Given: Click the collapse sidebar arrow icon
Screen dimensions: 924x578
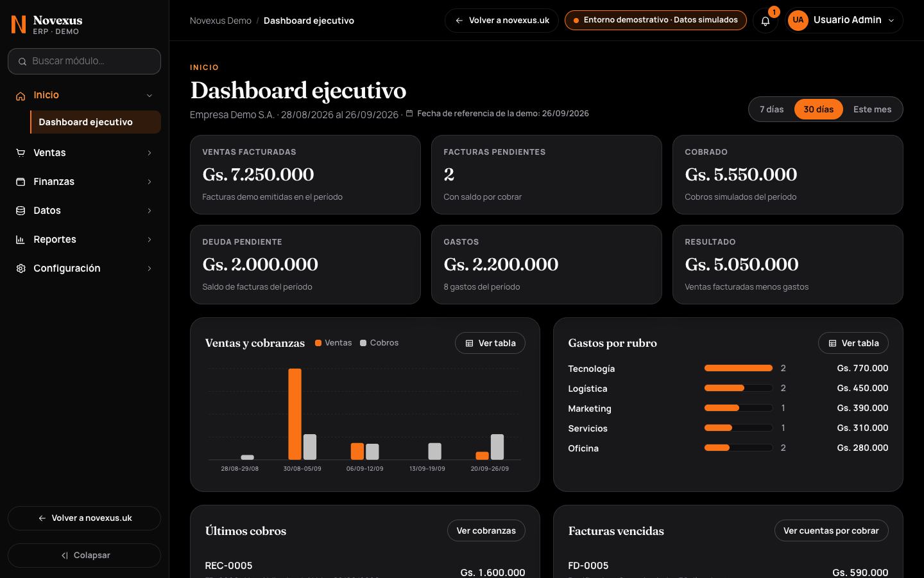Looking at the screenshot, I should click(x=65, y=556).
